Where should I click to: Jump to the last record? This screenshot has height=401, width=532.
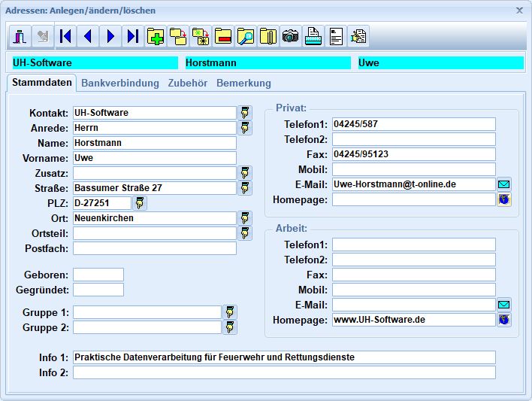[133, 36]
